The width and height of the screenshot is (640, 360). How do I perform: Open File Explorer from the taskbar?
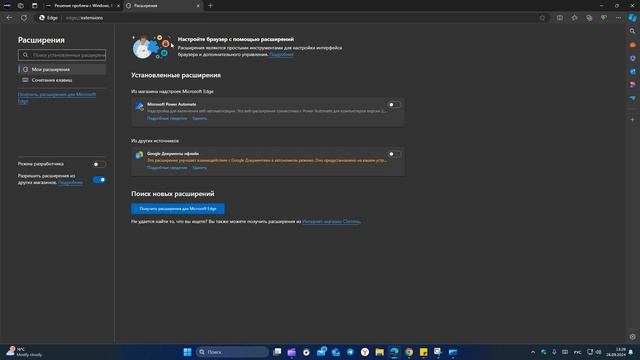pyautogui.click(x=380, y=352)
